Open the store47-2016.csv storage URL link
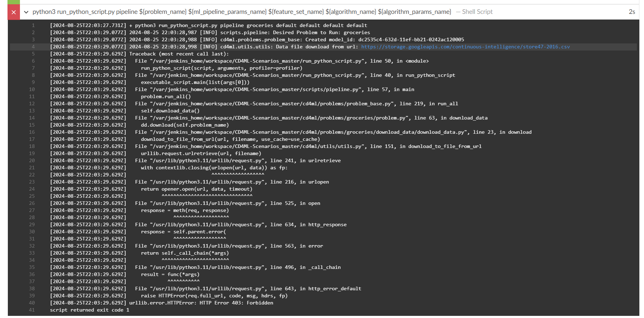The width and height of the screenshot is (644, 318). 465,47
